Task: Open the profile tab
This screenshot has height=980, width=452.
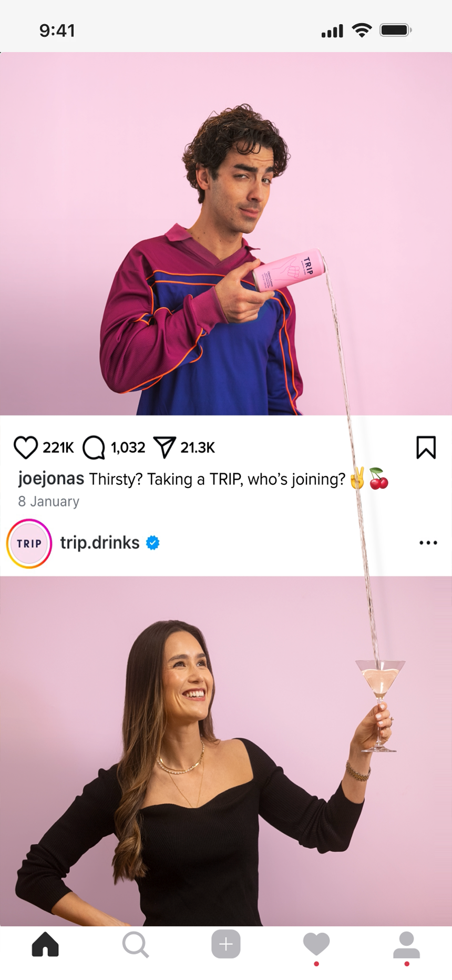Action: (407, 945)
